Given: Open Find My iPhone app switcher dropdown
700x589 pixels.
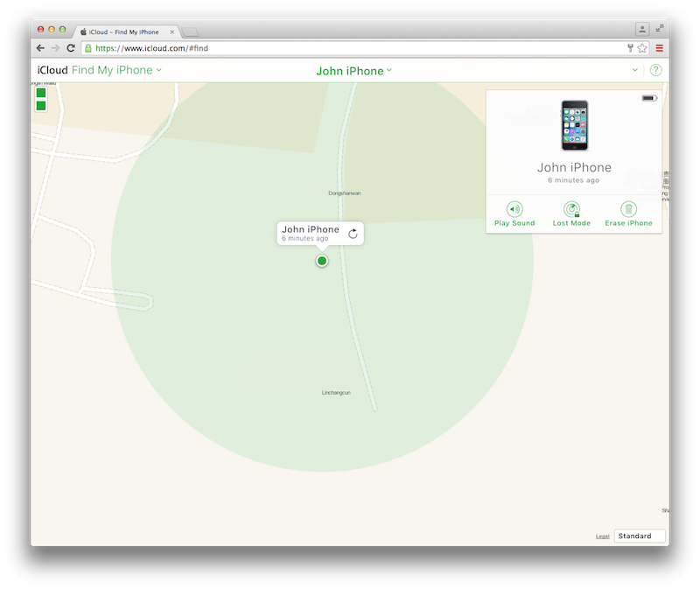Looking at the screenshot, I should coord(116,70).
